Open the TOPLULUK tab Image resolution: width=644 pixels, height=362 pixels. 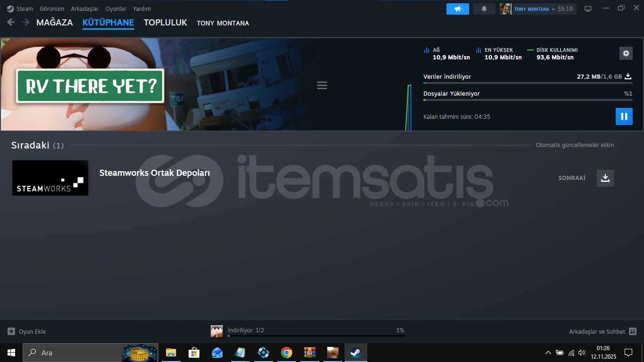point(165,23)
